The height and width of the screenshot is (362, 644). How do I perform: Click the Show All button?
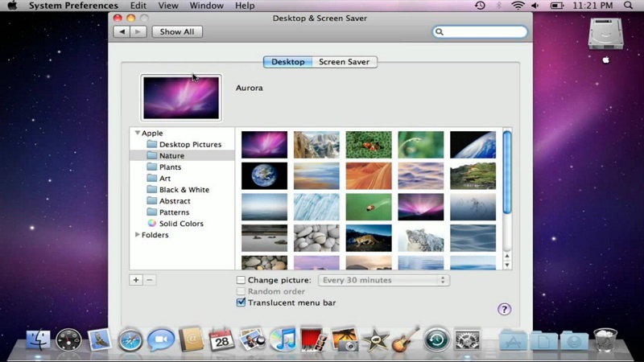click(176, 32)
